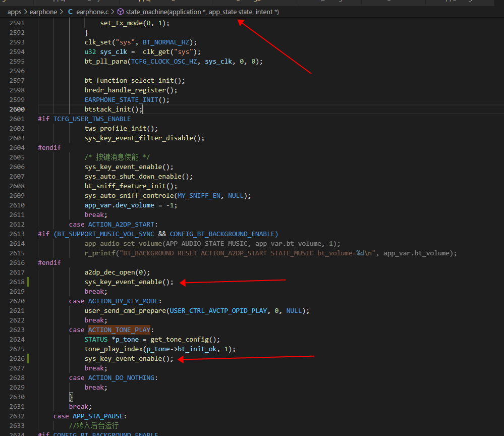Select the earphone.c breadcrumb file
This screenshot has width=504, height=436.
[x=92, y=12]
